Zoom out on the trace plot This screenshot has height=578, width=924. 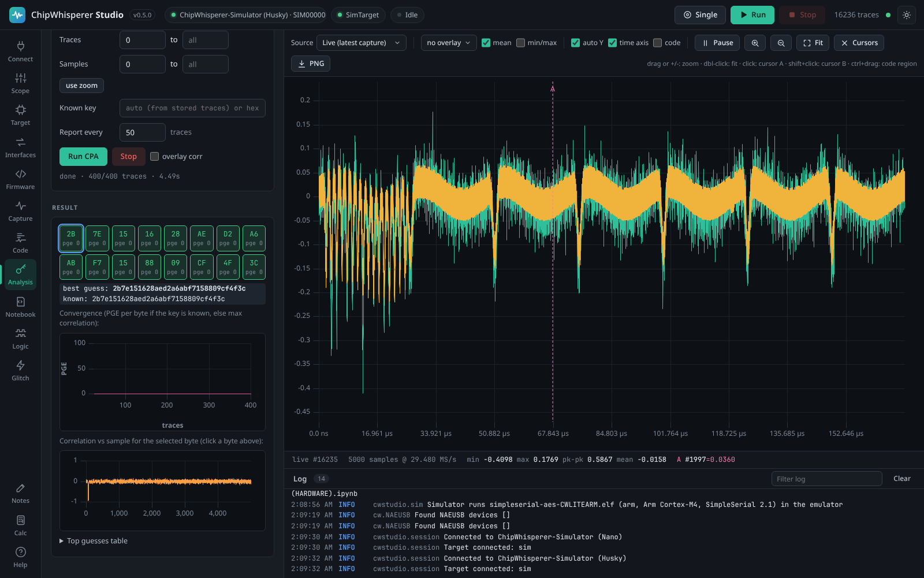[x=781, y=43]
